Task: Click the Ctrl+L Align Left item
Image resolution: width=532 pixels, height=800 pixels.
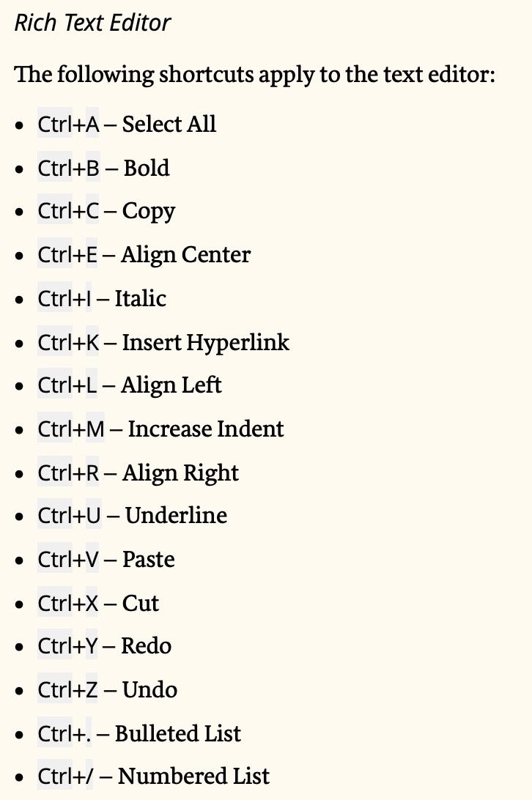Action: (130, 385)
